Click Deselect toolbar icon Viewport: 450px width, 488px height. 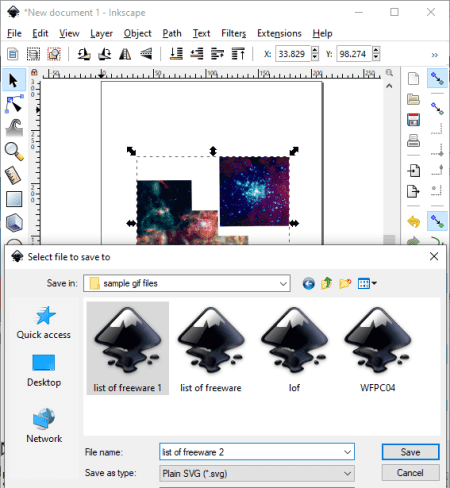[x=54, y=54]
